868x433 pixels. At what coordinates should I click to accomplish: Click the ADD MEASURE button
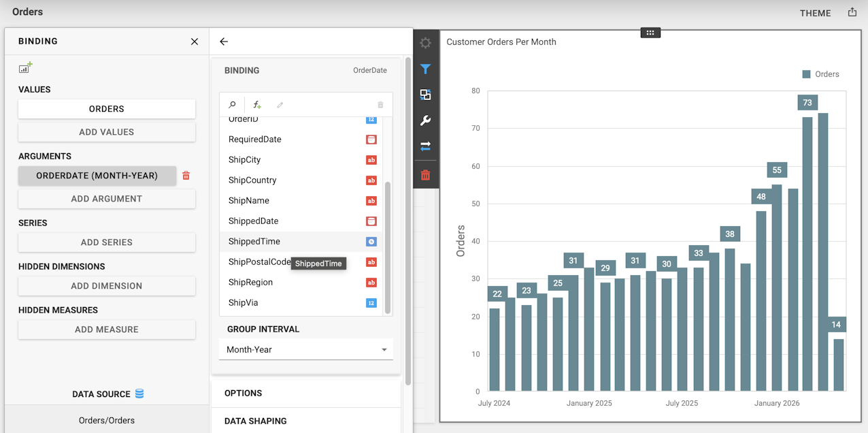click(106, 330)
